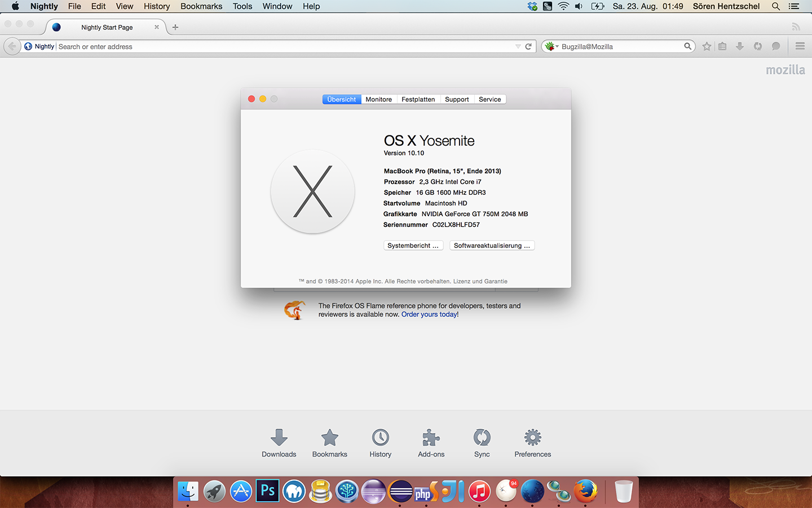The width and height of the screenshot is (812, 508).
Task: Open the toolbar Downloads arrow panel
Action: coord(740,46)
